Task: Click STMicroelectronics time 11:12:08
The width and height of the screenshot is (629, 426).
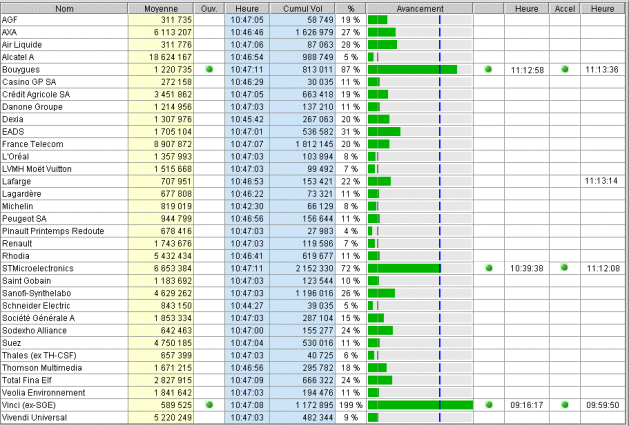Action: point(603,268)
